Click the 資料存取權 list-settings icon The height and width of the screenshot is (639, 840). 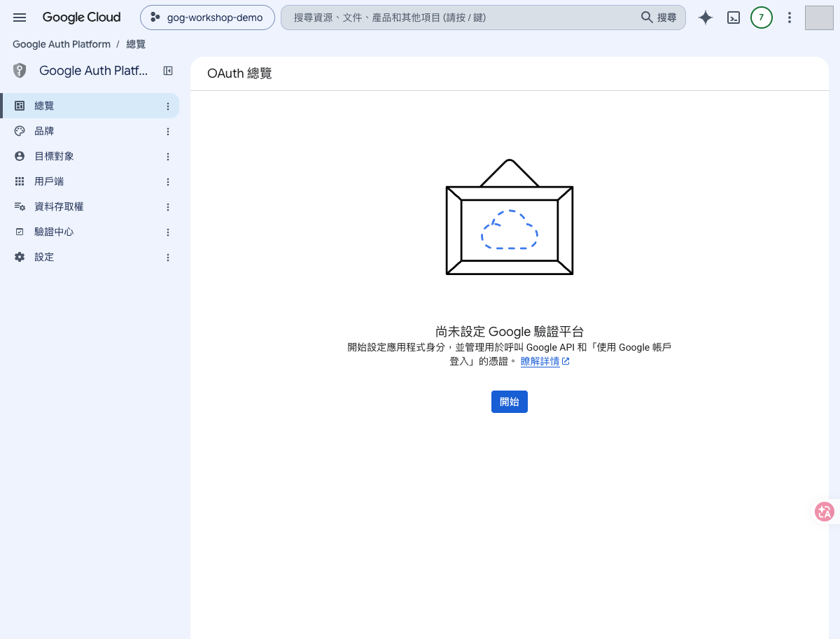[x=20, y=206]
